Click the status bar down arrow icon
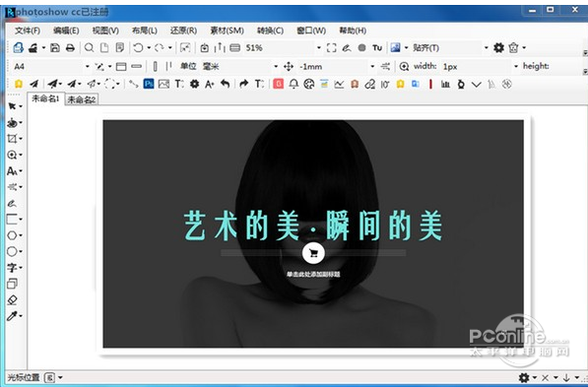Screen dimensions: 588x387 (566, 377)
